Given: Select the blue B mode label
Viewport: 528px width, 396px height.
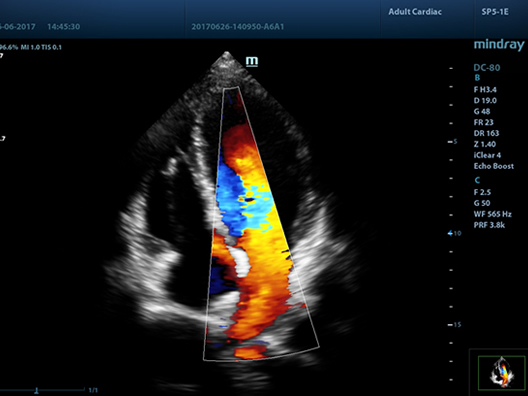Looking at the screenshot, I should pos(477,78).
